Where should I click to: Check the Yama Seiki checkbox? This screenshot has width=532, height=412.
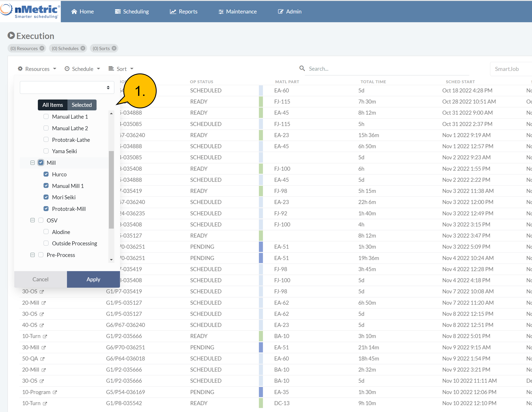tap(46, 151)
